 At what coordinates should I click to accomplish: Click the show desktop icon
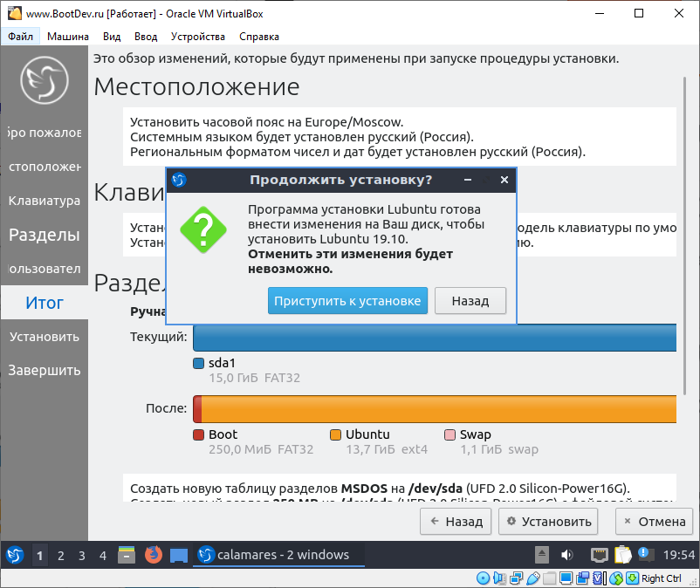pyautogui.click(x=179, y=556)
